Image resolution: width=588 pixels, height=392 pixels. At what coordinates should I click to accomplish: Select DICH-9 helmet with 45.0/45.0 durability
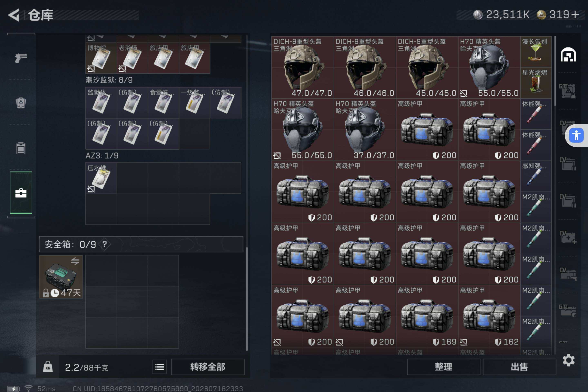click(427, 67)
